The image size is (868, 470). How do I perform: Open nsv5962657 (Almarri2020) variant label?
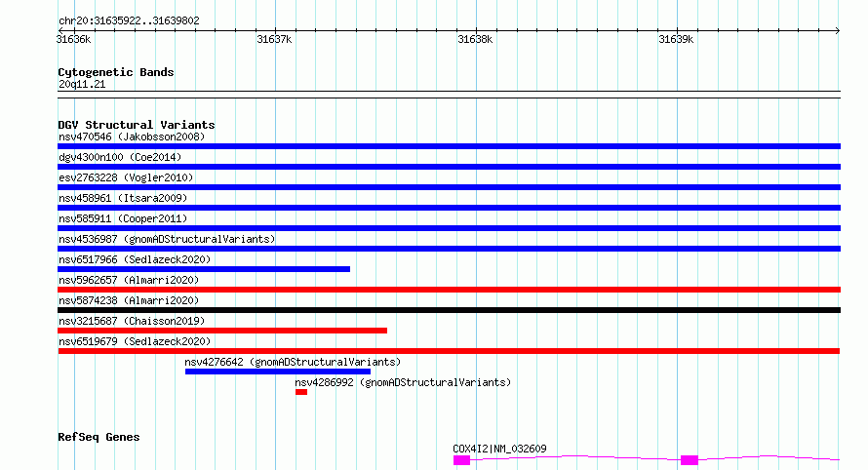point(129,280)
